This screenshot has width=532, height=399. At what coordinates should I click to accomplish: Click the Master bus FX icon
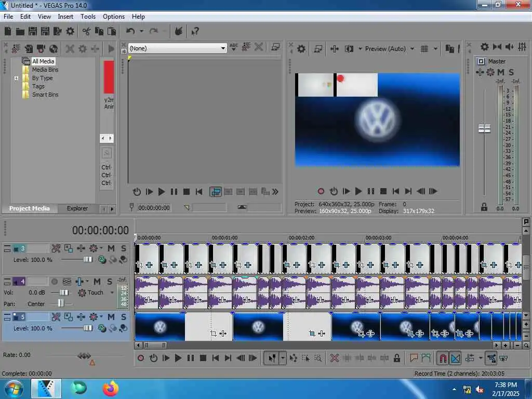tap(480, 72)
